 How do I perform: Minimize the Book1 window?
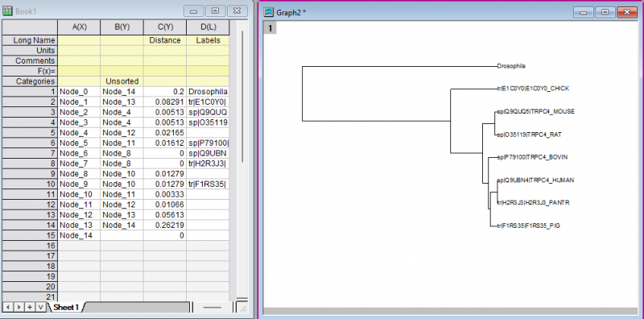click(x=194, y=11)
